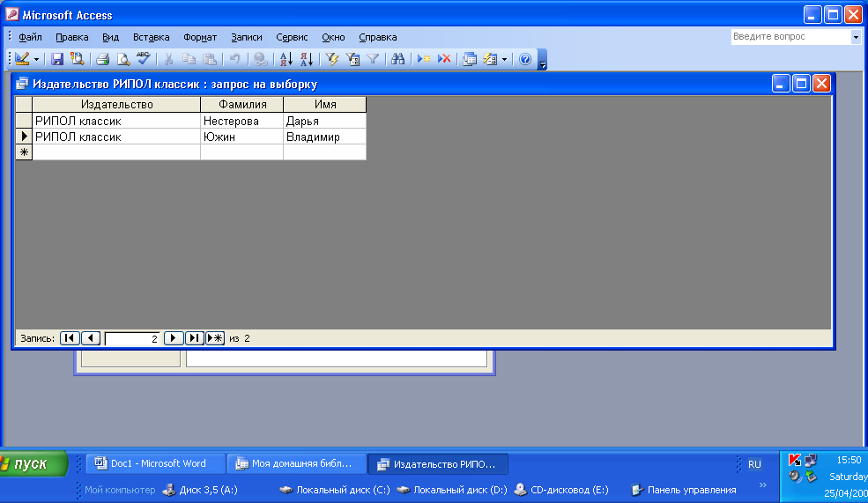Open Find with the binoculars icon
The image size is (868, 503).
(x=397, y=59)
